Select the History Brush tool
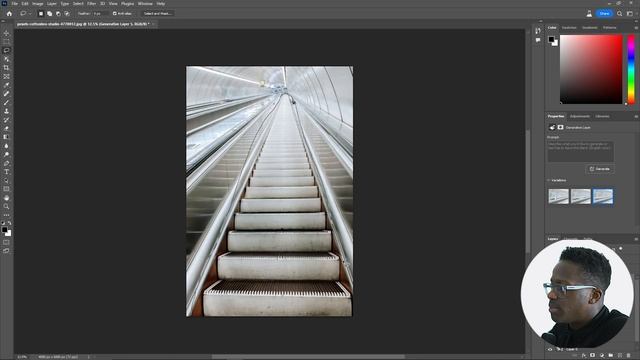 click(7, 120)
